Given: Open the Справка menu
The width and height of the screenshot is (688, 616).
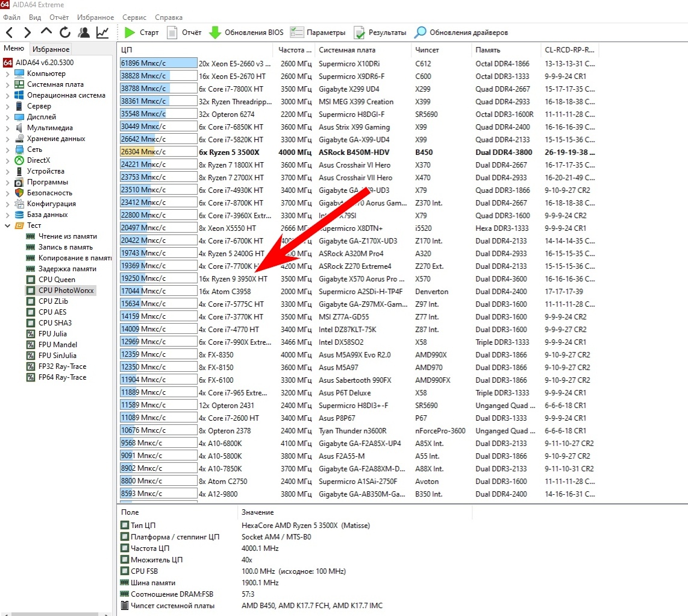Looking at the screenshot, I should 169,17.
